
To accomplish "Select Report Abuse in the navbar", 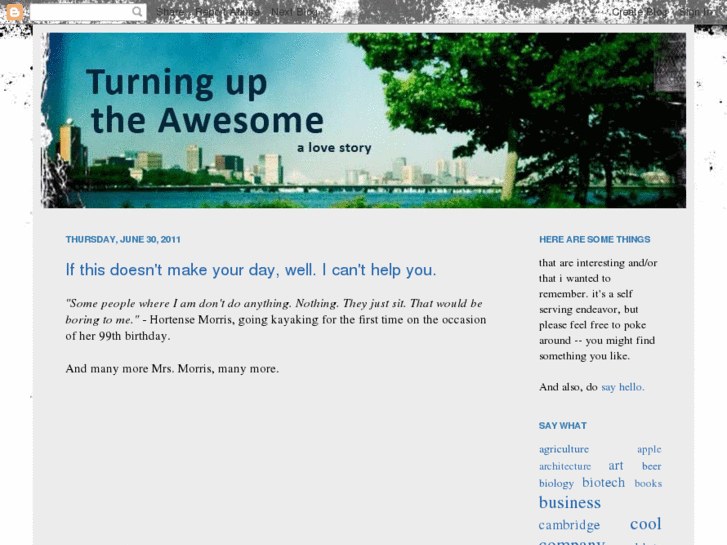I will pos(227,12).
